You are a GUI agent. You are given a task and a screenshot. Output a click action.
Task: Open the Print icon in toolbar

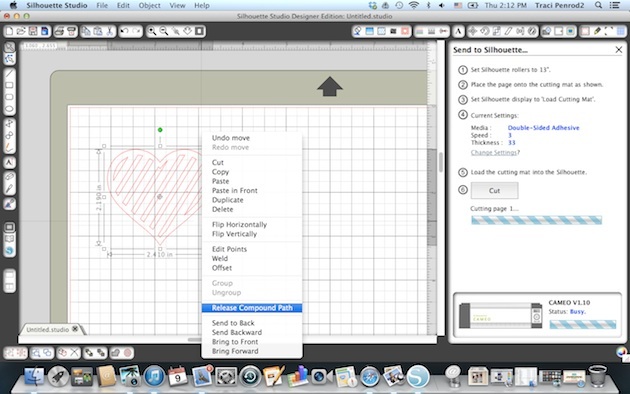[59, 31]
